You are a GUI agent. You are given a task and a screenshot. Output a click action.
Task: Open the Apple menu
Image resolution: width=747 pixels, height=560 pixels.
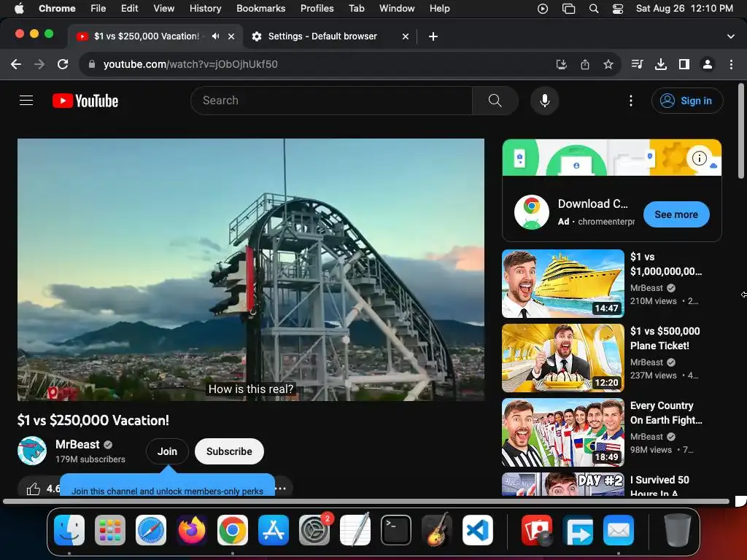19,9
